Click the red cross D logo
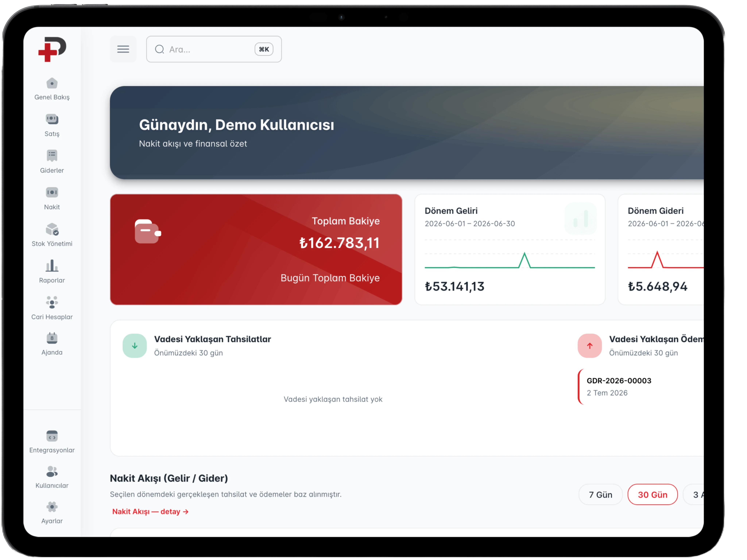Viewport: 747px width, 560px height. pyautogui.click(x=52, y=49)
